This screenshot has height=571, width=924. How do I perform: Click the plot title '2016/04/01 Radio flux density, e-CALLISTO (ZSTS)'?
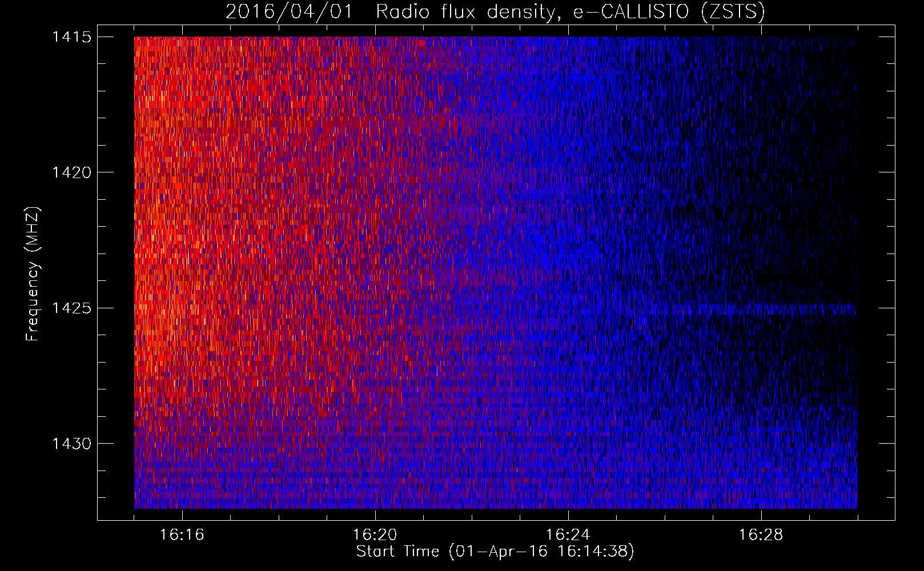[x=495, y=12]
